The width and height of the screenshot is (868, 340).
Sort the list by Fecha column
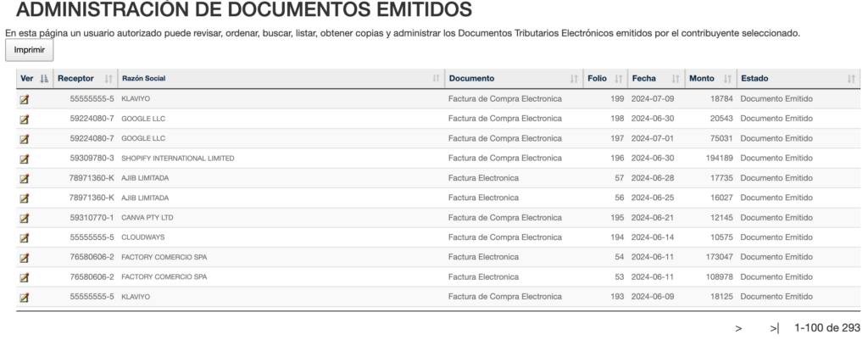coord(656,79)
